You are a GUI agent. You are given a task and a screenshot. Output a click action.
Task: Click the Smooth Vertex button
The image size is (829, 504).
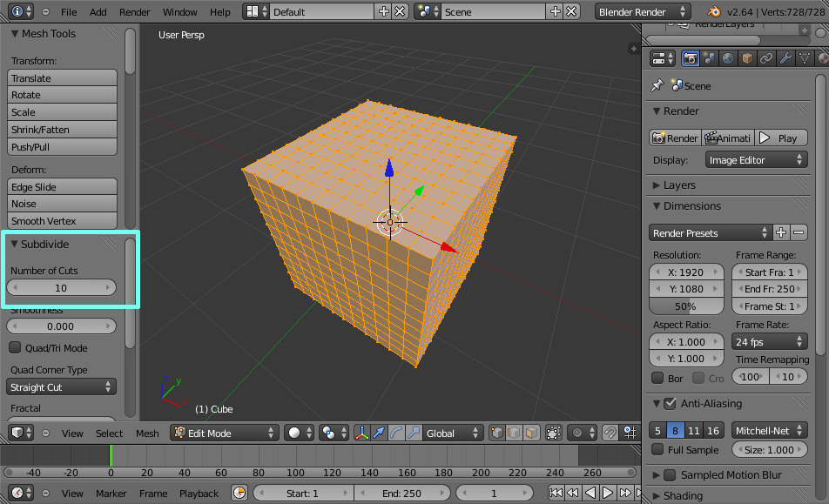pyautogui.click(x=62, y=221)
